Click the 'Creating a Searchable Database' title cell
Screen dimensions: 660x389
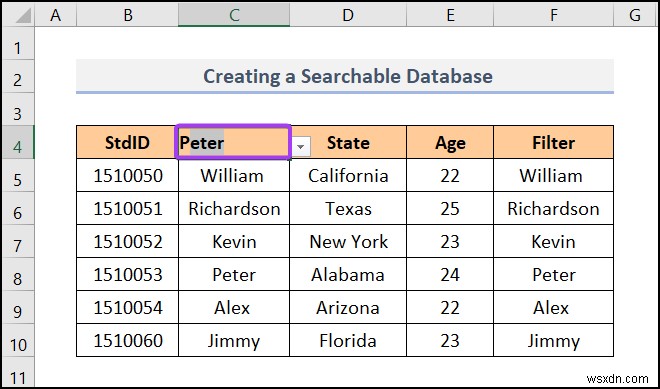345,76
